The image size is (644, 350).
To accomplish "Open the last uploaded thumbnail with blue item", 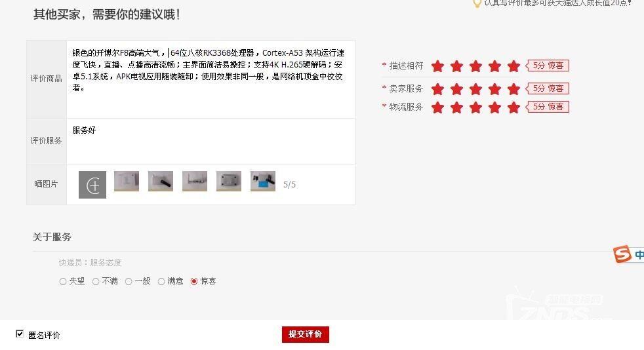I will (x=263, y=182).
